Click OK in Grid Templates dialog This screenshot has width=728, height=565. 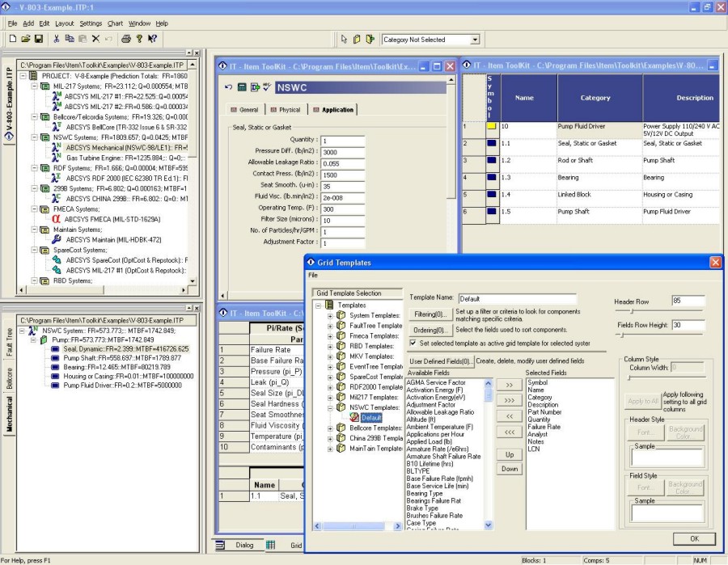[694, 538]
